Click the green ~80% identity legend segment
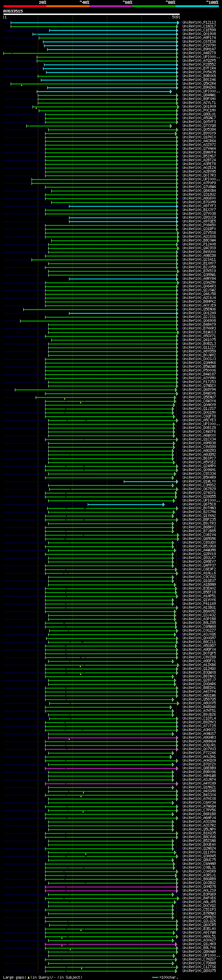 (x=154, y=6)
